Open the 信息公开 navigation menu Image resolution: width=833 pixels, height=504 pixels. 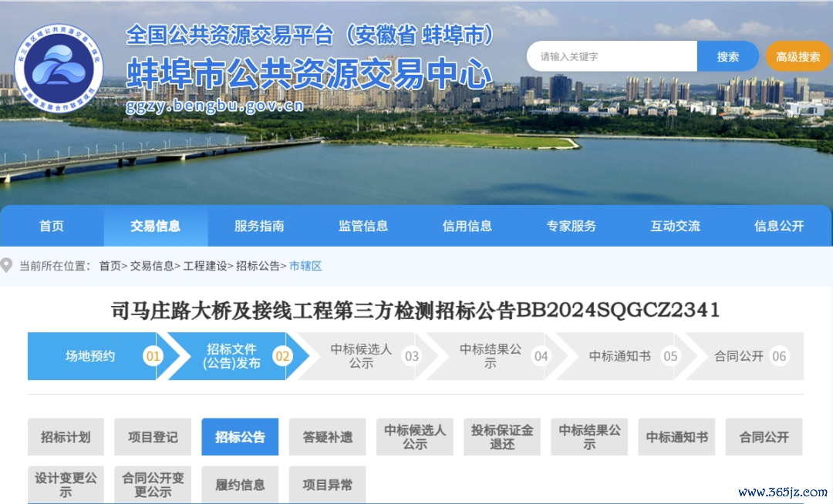[x=779, y=226]
